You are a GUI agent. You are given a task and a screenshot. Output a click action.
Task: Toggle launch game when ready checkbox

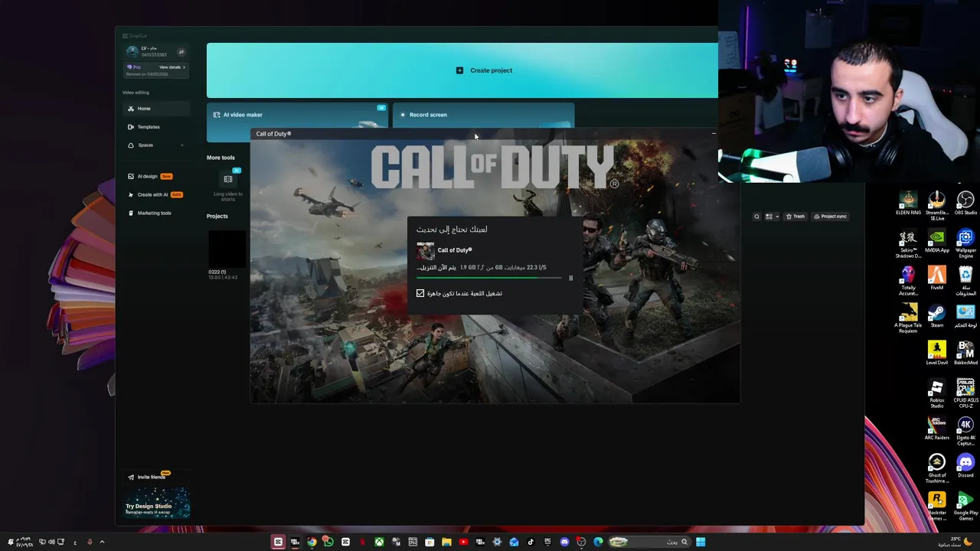pyautogui.click(x=420, y=293)
